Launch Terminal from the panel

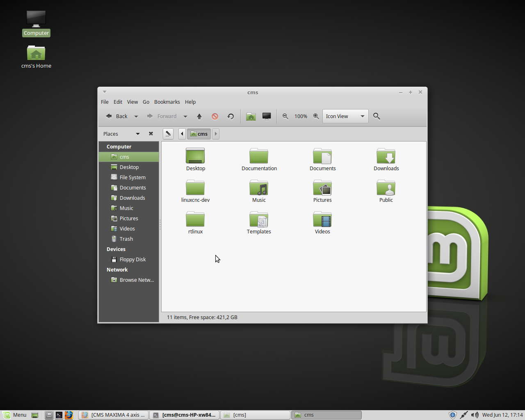pyautogui.click(x=59, y=415)
